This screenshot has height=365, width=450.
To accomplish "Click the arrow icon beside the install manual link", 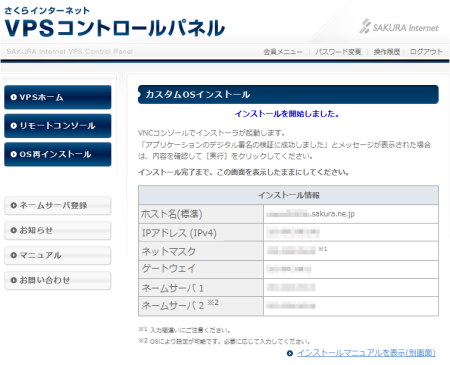I will tap(290, 353).
